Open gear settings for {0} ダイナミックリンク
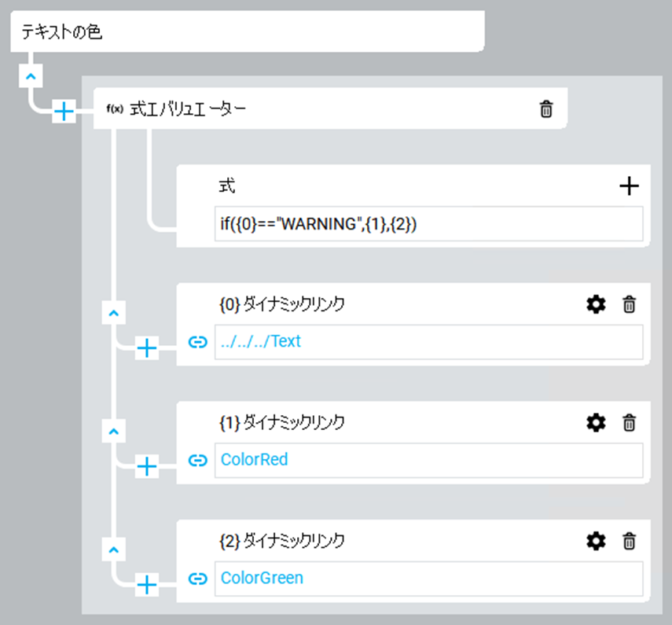 (x=597, y=304)
